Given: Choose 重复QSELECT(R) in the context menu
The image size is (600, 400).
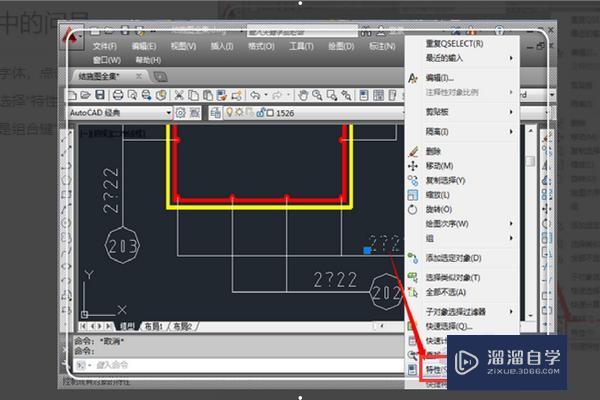Looking at the screenshot, I should tap(462, 44).
